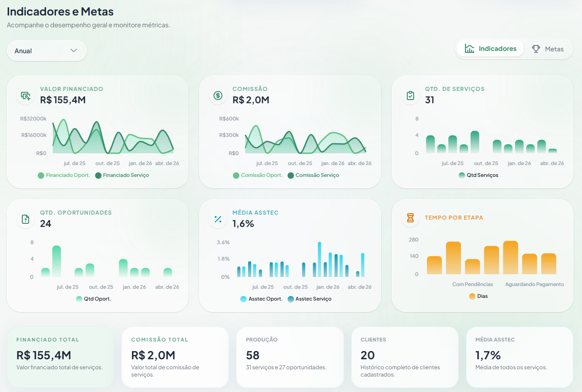Click the Média Asstec percent icon
This screenshot has height=392, width=582.
[x=218, y=219]
